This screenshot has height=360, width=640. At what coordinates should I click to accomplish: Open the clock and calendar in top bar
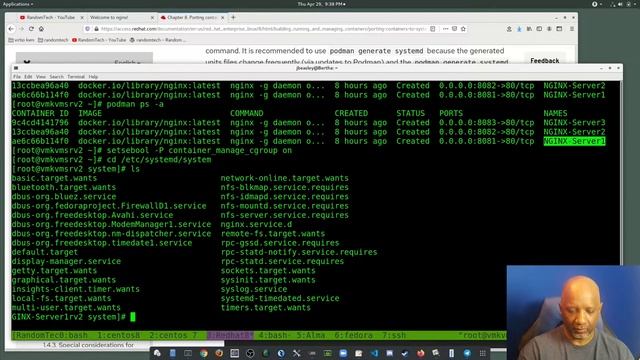click(322, 4)
